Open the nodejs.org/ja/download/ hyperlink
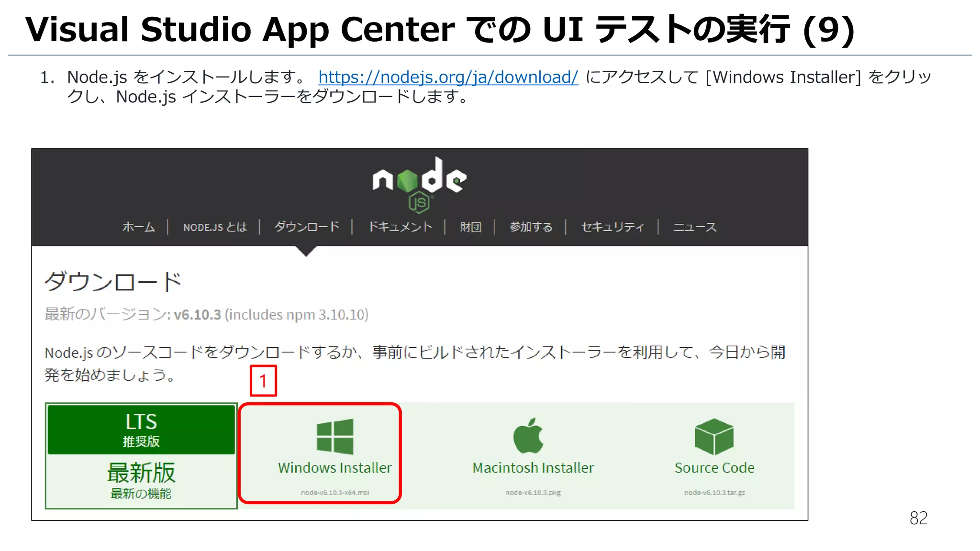The image size is (980, 551). coord(448,77)
